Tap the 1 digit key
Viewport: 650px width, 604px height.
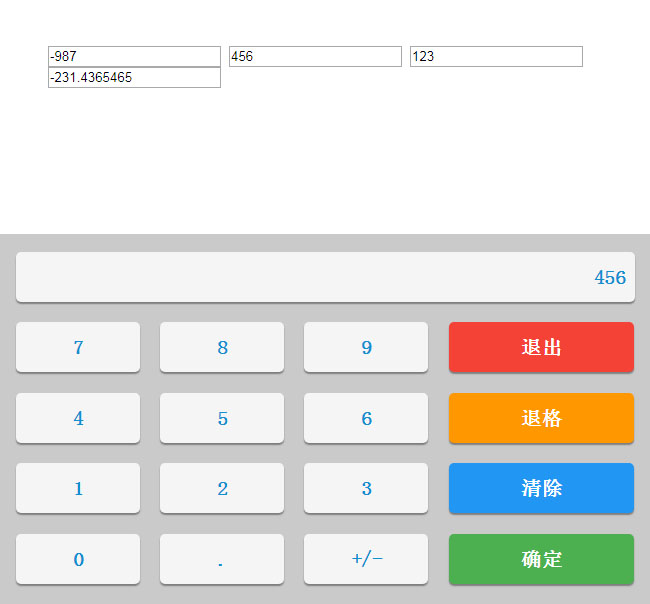click(x=78, y=488)
